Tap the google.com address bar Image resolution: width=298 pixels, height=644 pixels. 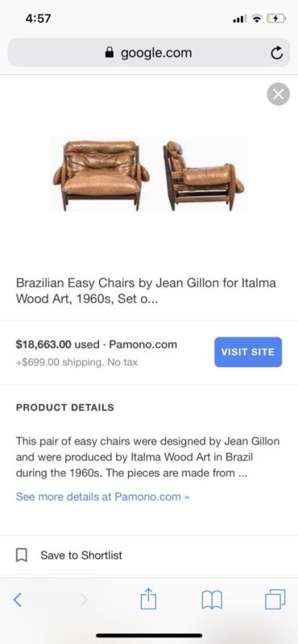coord(149,52)
